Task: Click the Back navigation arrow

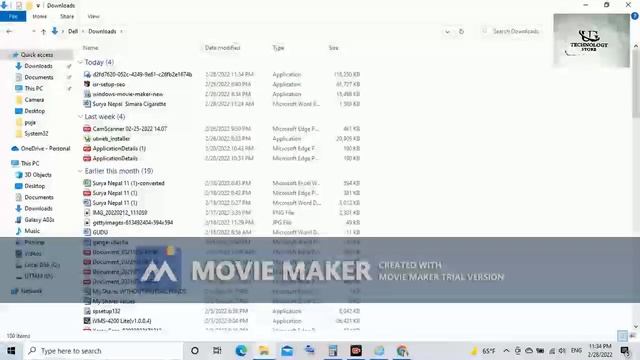Action: (x=9, y=31)
